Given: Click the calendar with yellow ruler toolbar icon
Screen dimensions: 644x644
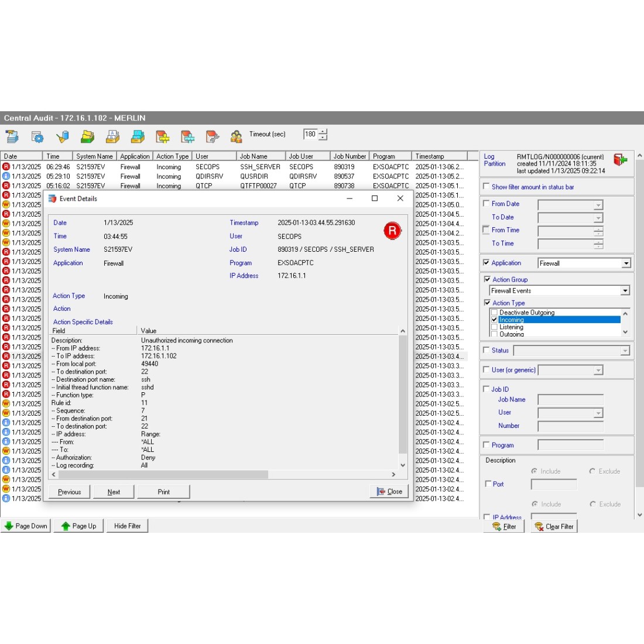Looking at the screenshot, I should point(162,136).
